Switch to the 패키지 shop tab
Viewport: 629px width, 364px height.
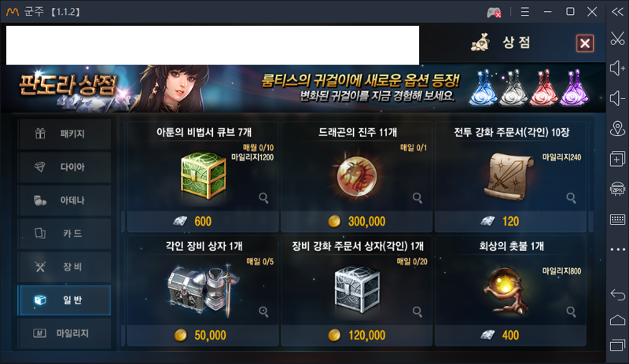coord(64,134)
